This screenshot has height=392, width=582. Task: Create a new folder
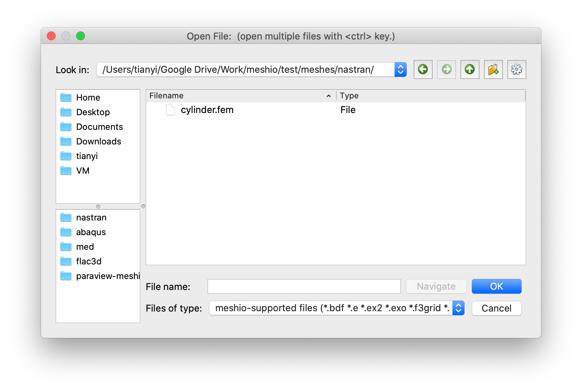493,69
